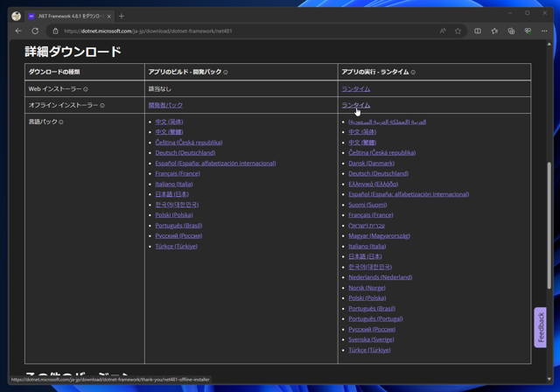
Task: Download dev pack 中文 (简体) language pack
Action: (169, 122)
